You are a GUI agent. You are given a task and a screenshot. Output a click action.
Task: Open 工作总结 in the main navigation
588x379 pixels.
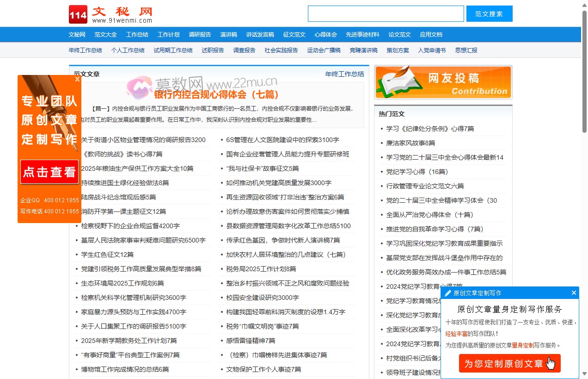(137, 34)
